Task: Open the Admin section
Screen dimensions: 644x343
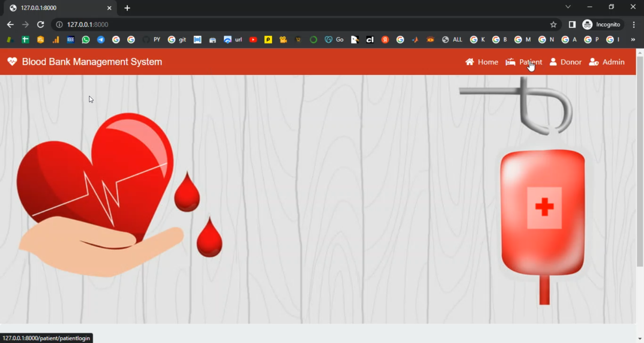Action: [607, 62]
